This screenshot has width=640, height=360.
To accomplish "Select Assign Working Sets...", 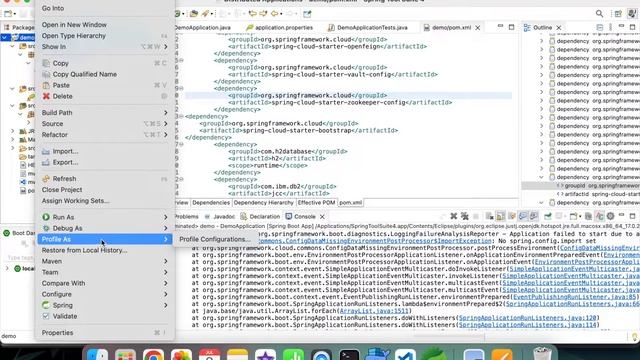I will pyautogui.click(x=76, y=201).
